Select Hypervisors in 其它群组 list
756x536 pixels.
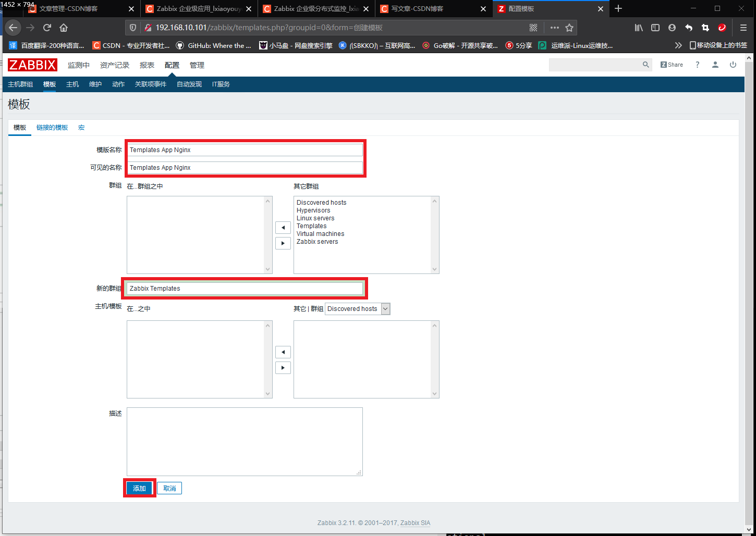pos(313,210)
